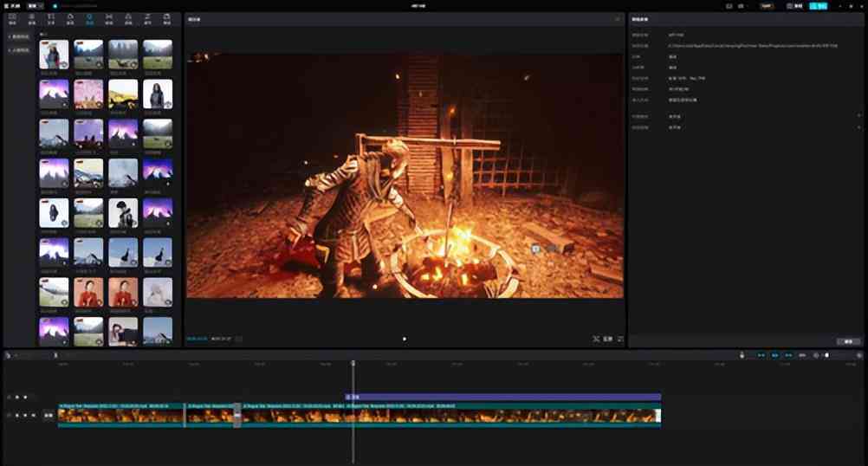The height and width of the screenshot is (466, 868).
Task: Click the timeline zoom slider handle
Action: coord(827,355)
